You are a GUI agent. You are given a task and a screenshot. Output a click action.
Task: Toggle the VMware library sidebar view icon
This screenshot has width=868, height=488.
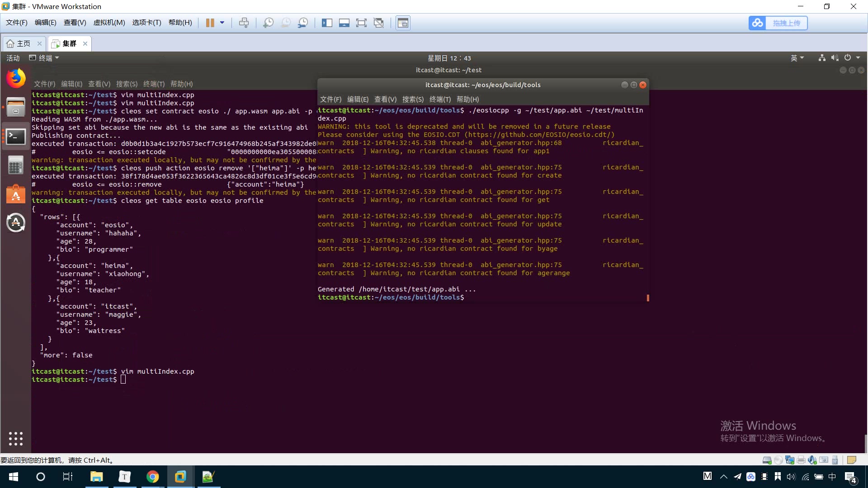[x=327, y=23]
